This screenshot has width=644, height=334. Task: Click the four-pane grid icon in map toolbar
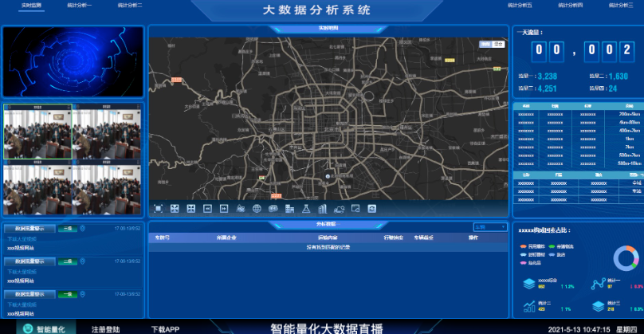pyautogui.click(x=191, y=209)
